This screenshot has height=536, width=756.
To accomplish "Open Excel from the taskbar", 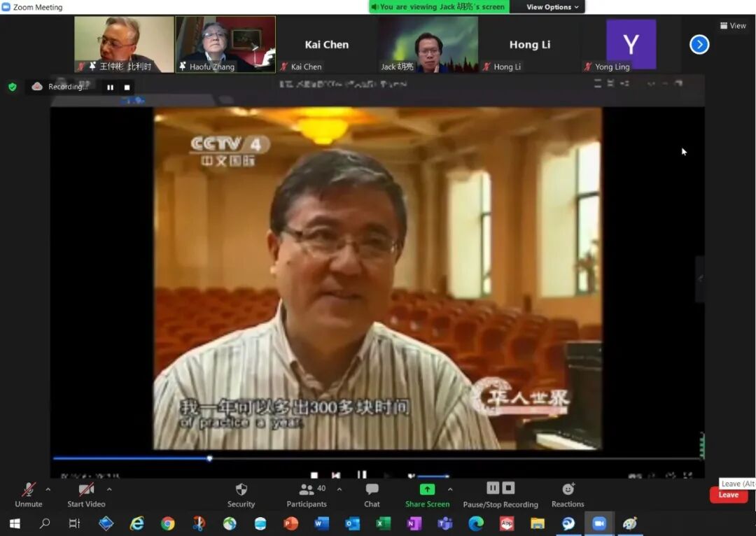I will click(384, 523).
